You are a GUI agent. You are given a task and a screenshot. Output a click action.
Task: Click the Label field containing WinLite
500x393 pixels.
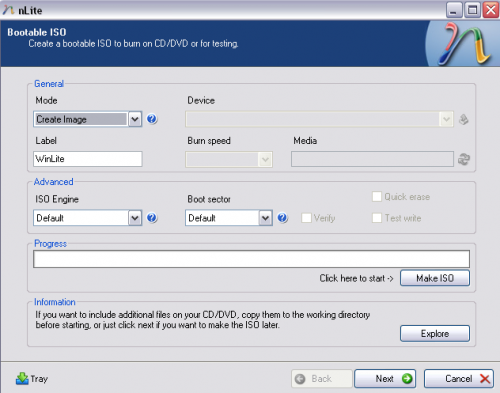[x=88, y=159]
